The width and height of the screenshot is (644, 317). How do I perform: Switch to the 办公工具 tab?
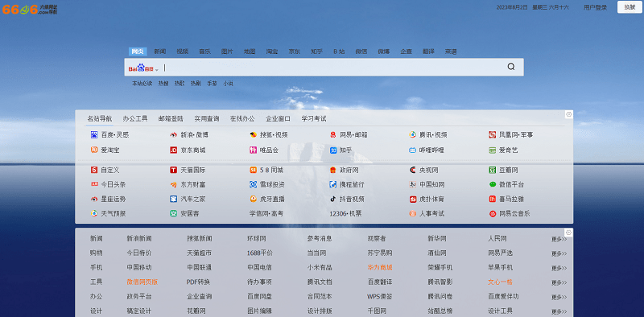[x=135, y=118]
